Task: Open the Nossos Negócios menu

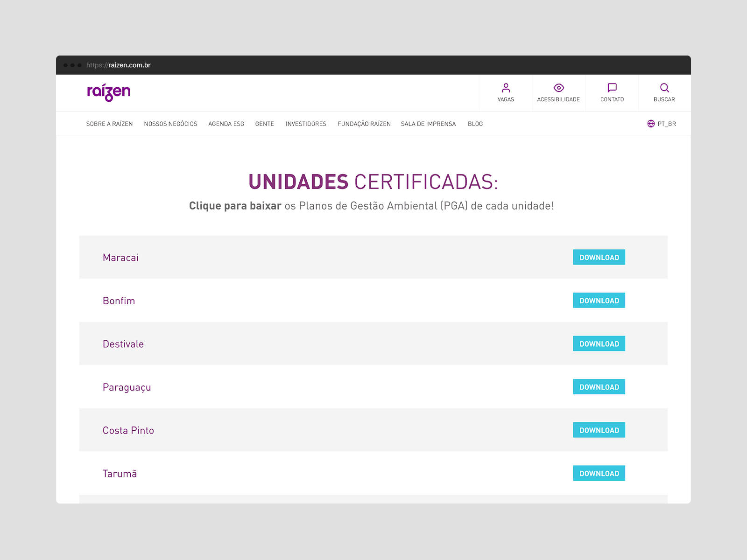Action: pyautogui.click(x=170, y=124)
